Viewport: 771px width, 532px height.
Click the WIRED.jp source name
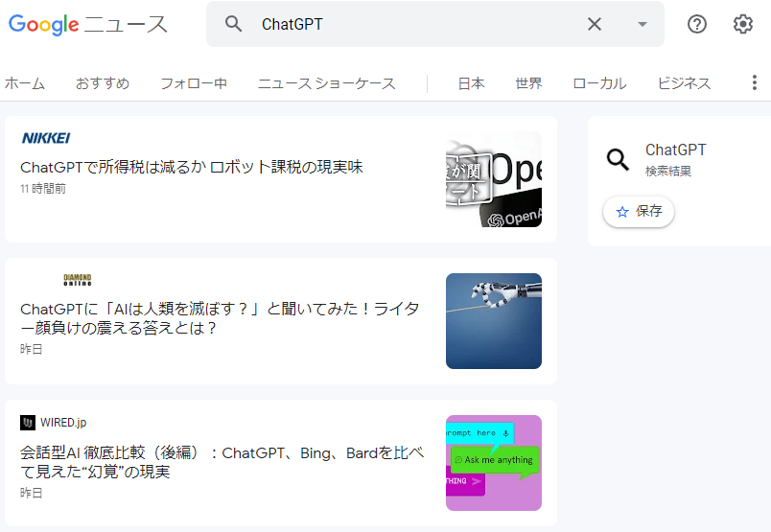point(63,423)
